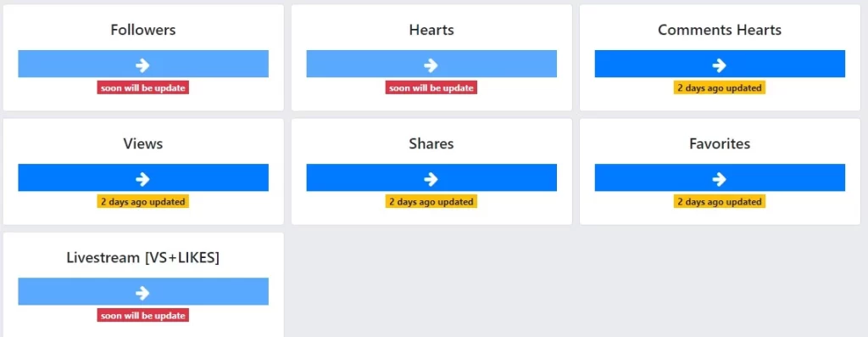This screenshot has height=337, width=868.
Task: Click the arrow icon under Followers
Action: pyautogui.click(x=142, y=65)
